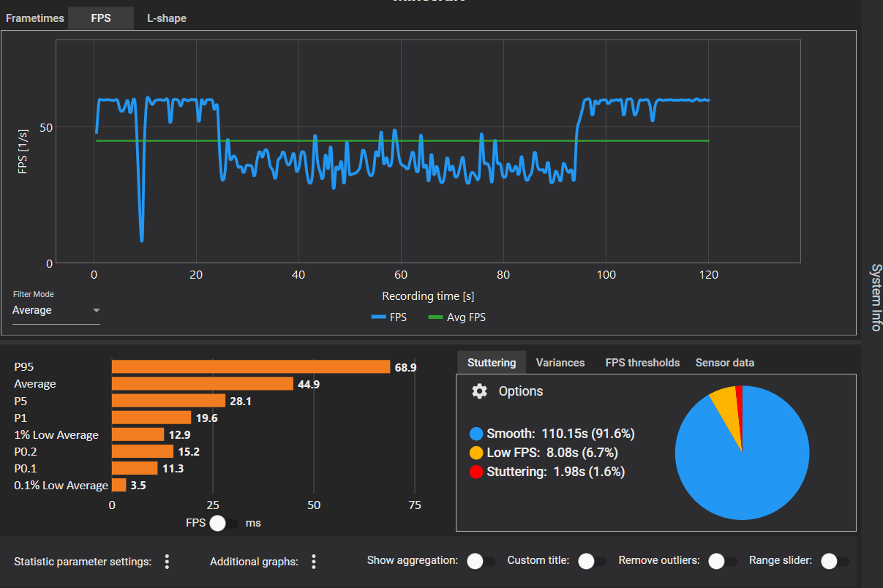Toggle the FPS / ms unit switch

pyautogui.click(x=223, y=523)
